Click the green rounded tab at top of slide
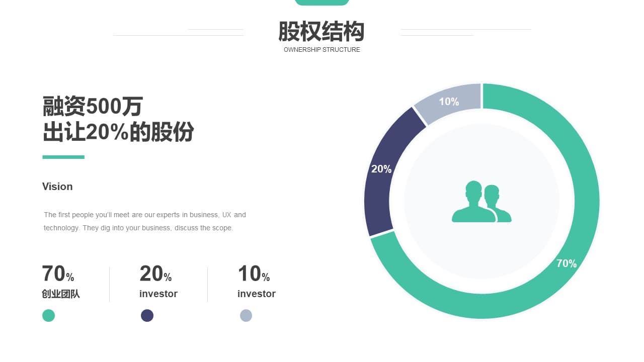This screenshot has width=644, height=362. (x=322, y=3)
